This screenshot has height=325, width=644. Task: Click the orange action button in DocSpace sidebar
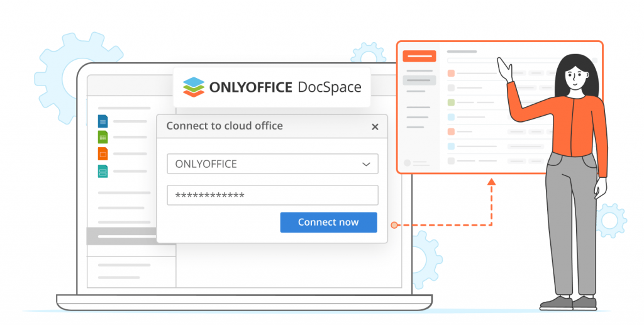click(419, 56)
